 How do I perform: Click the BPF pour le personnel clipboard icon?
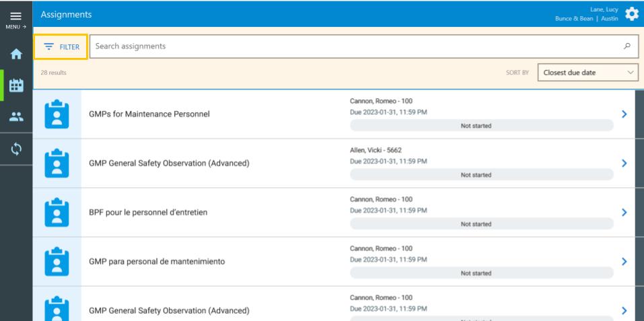(57, 212)
